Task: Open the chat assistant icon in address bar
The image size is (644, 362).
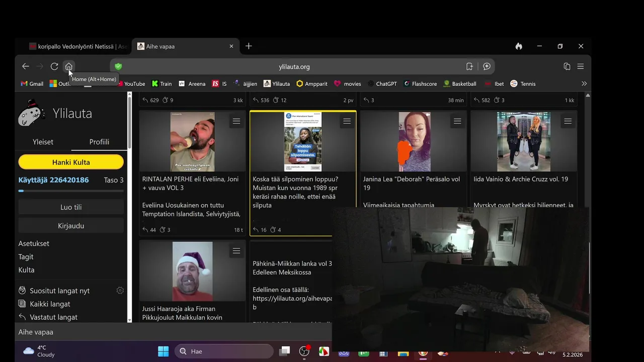Action: click(487, 66)
